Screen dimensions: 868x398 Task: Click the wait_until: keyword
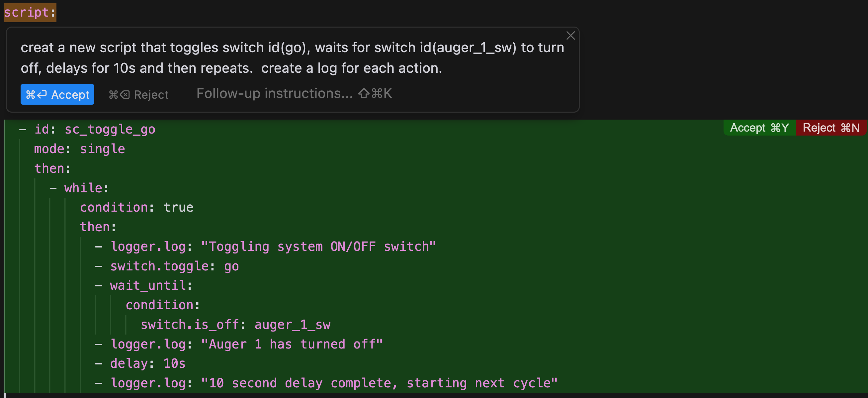coord(151,285)
